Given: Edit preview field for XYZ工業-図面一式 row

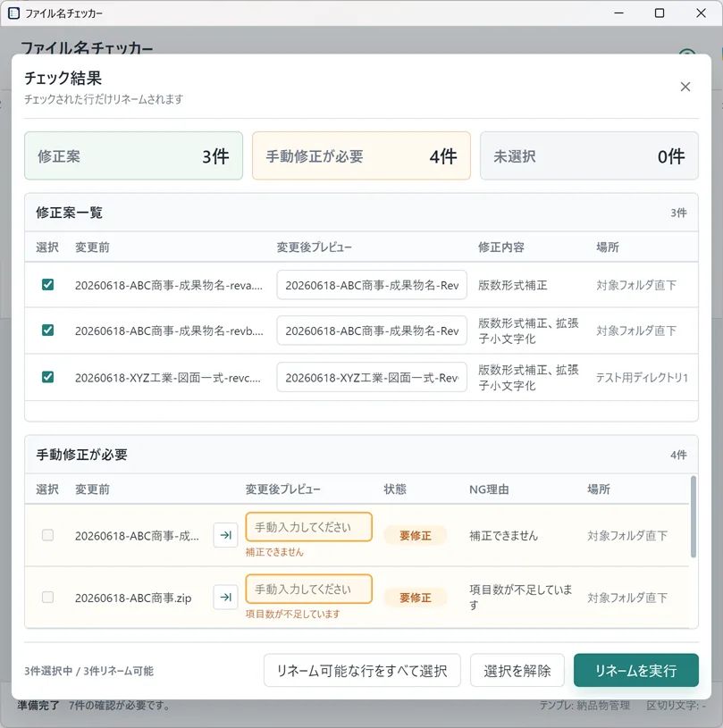Looking at the screenshot, I should tap(372, 378).
